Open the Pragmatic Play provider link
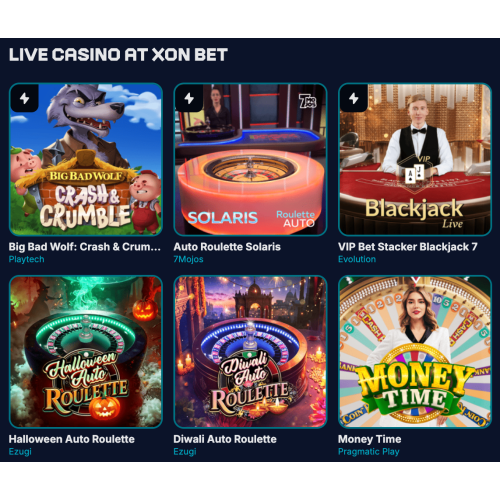Screen dimensions: 500x500 point(369,452)
